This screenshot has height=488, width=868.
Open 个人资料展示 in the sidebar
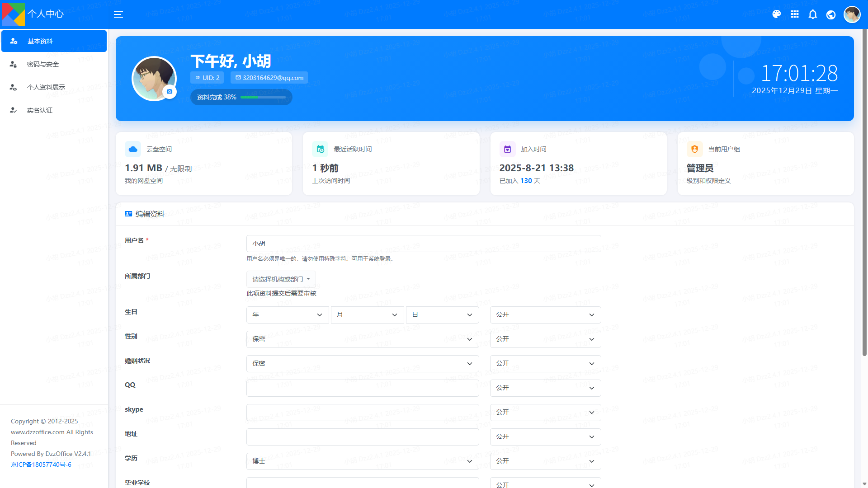(x=54, y=87)
